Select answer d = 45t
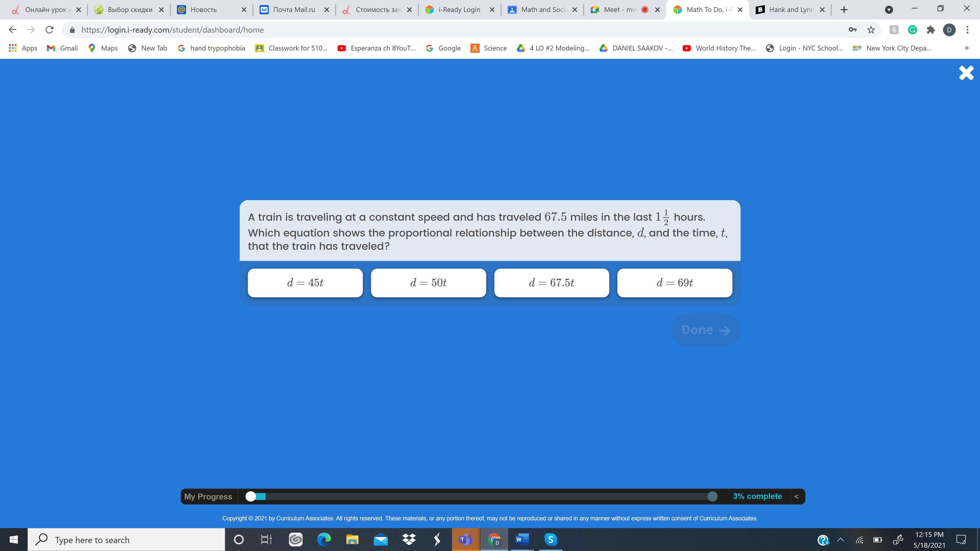 tap(305, 283)
